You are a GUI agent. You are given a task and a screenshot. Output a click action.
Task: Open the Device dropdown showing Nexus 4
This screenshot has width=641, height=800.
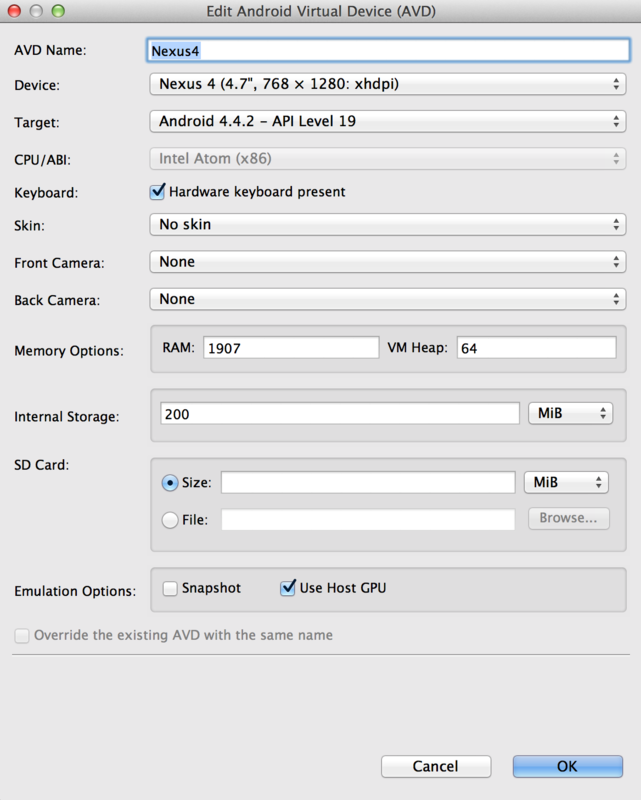click(388, 84)
